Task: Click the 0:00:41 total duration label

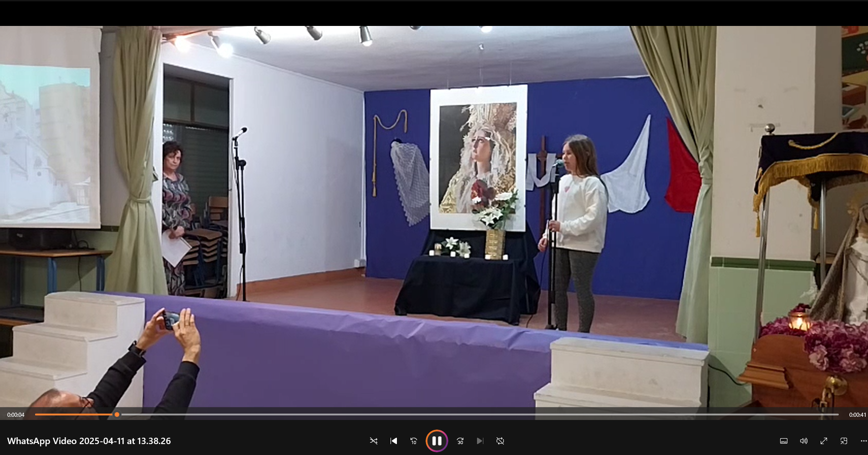Action: click(x=857, y=415)
